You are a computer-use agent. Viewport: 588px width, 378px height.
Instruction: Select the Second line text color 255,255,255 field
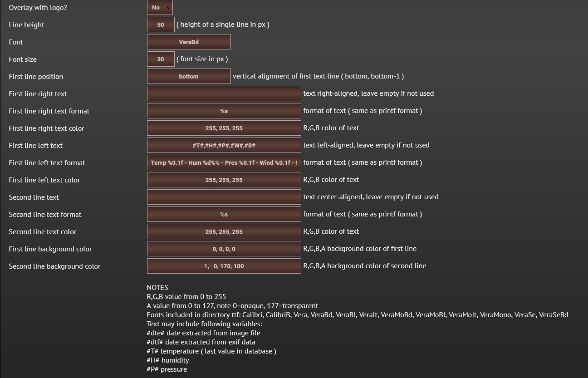pyautogui.click(x=224, y=231)
